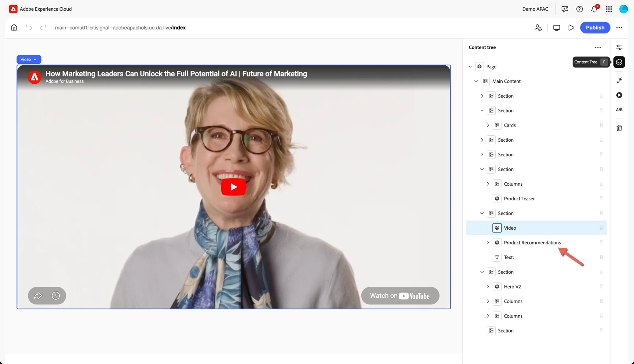This screenshot has height=364, width=634.
Task: Open the feedback chat icon in header
Action: (565, 9)
